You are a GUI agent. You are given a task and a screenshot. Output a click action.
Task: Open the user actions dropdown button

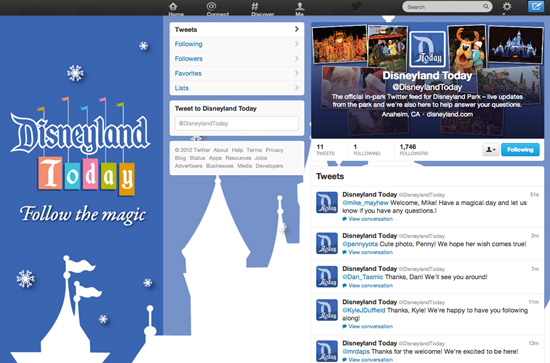[x=490, y=150]
